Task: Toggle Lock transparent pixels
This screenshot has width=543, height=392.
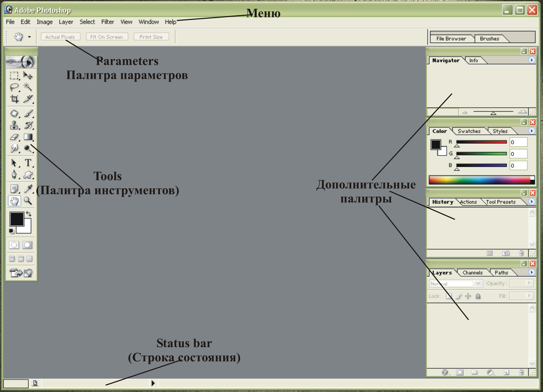Action: (x=449, y=296)
